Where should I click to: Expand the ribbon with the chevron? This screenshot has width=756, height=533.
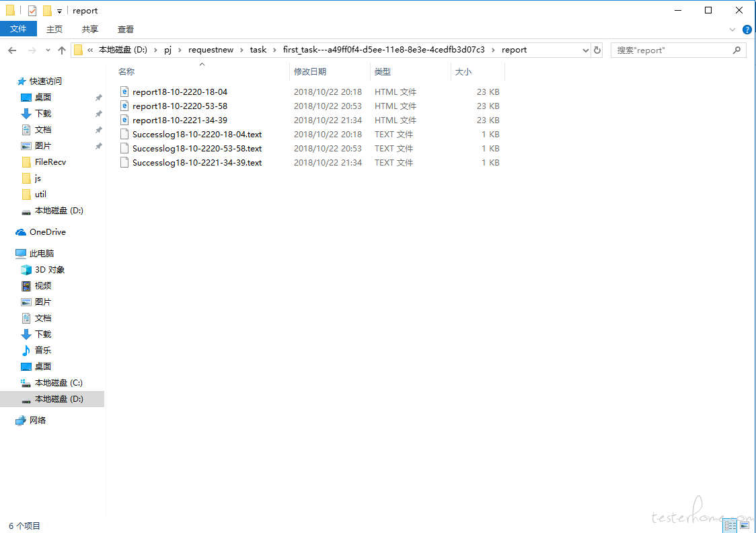732,30
